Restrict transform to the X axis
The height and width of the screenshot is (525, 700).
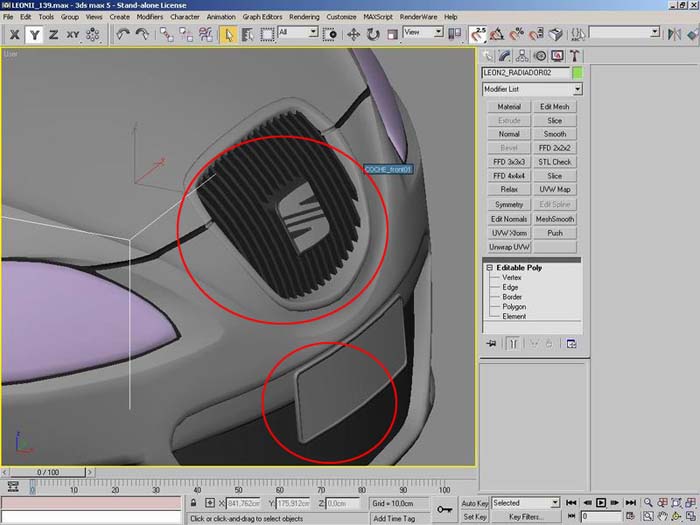click(14, 34)
